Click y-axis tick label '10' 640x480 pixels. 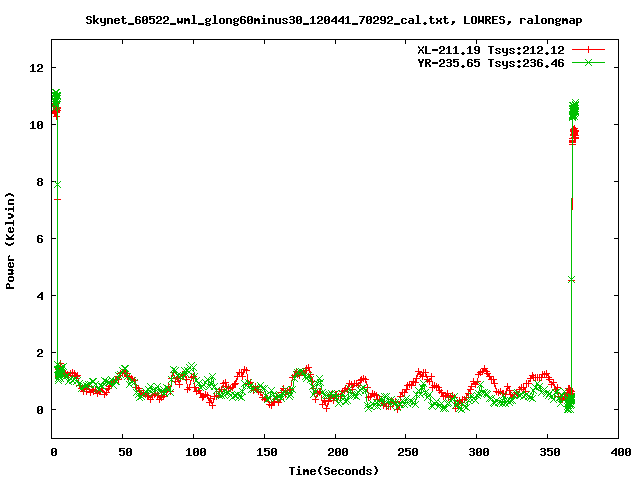coord(36,125)
